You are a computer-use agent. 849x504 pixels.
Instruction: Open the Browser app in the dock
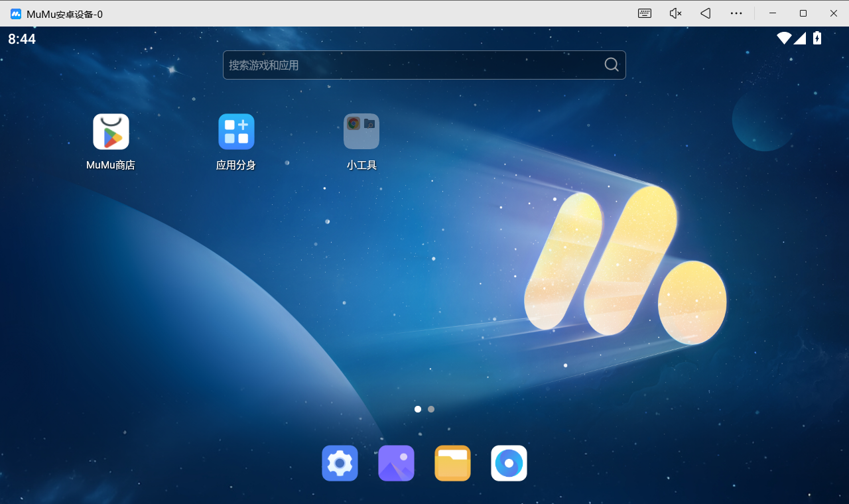point(509,463)
